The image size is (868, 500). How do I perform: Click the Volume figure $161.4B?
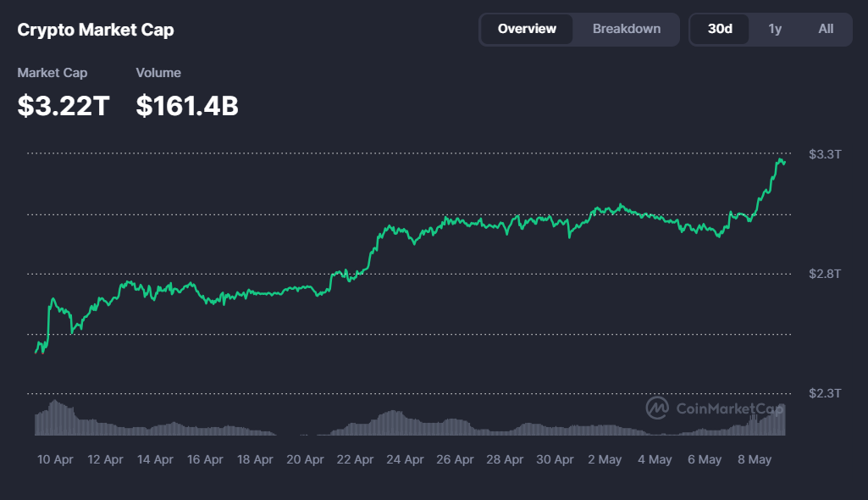[186, 105]
